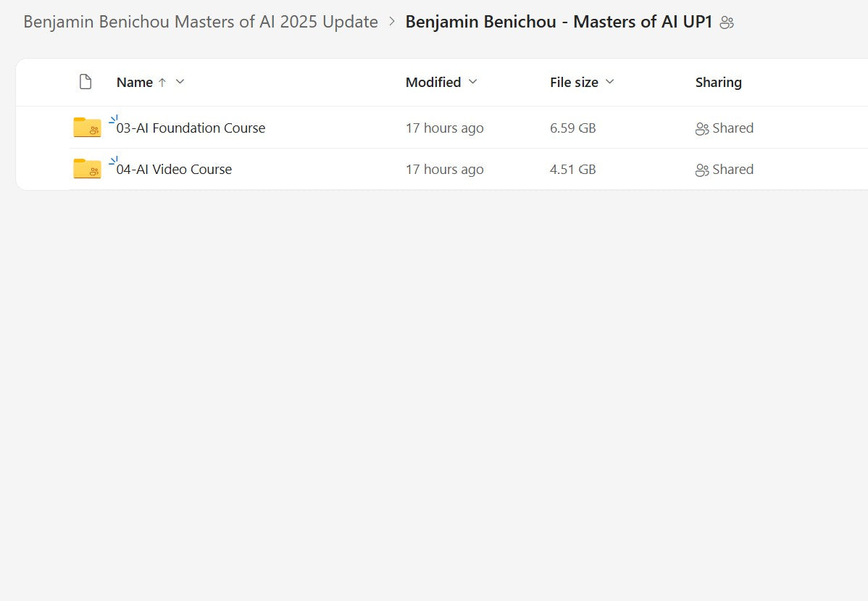Click the shortcut arrow on 04-AI Video Course

pyautogui.click(x=113, y=159)
